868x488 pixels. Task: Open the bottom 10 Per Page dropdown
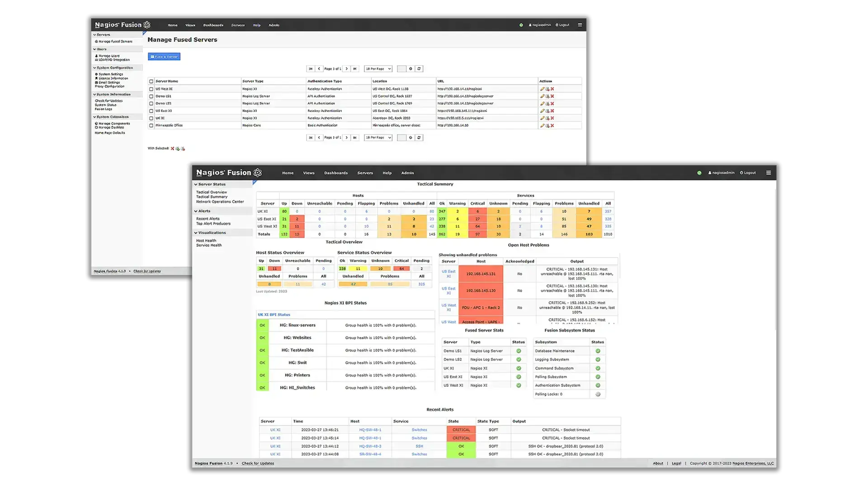click(x=378, y=137)
